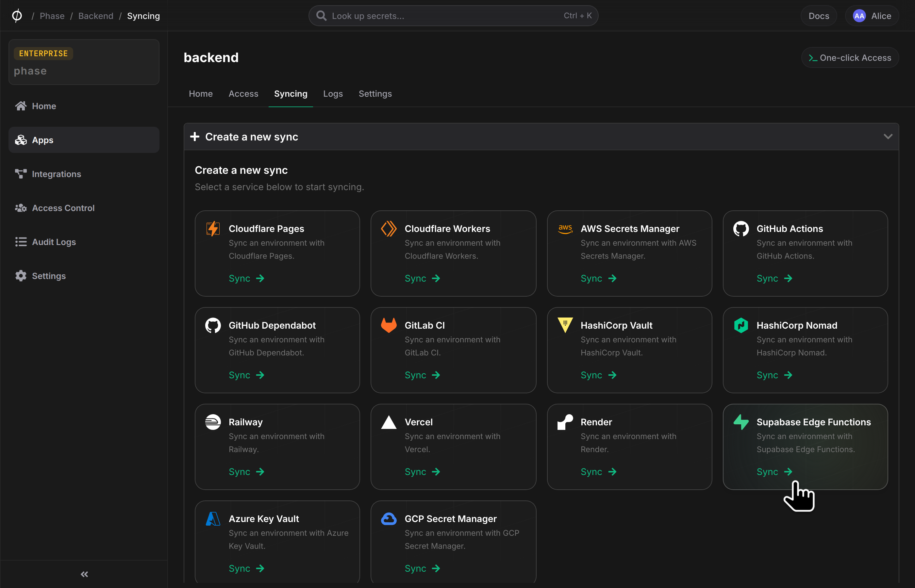The height and width of the screenshot is (588, 915).
Task: Click the GitLab CI fox icon
Action: tap(389, 325)
